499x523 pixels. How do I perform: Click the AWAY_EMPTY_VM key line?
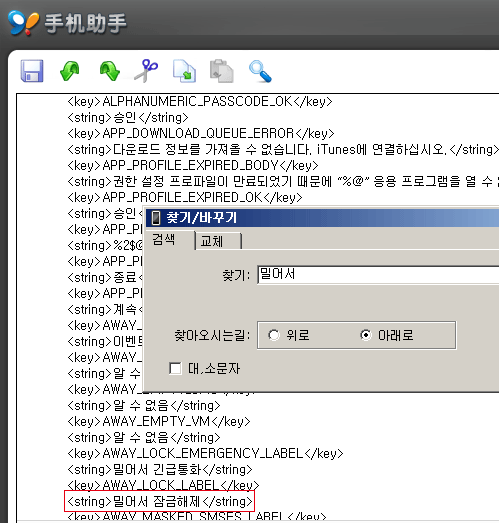[159, 422]
